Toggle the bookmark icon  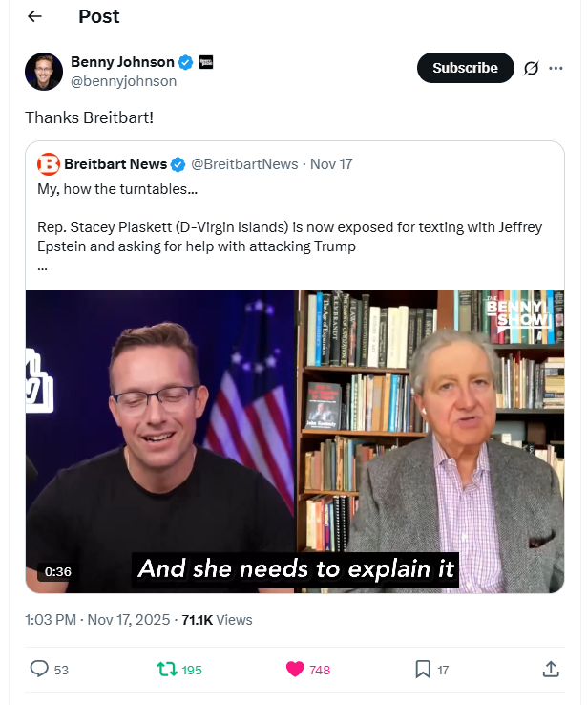pyautogui.click(x=423, y=669)
